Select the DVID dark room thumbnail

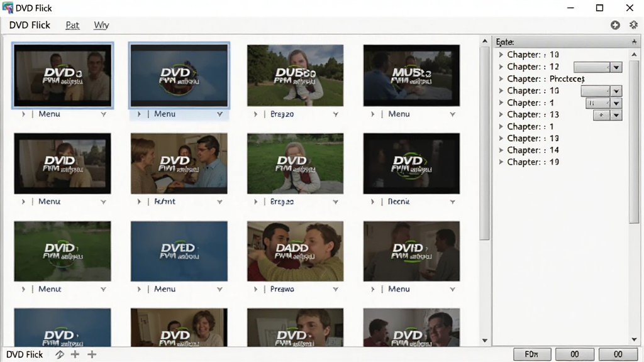pyautogui.click(x=411, y=251)
